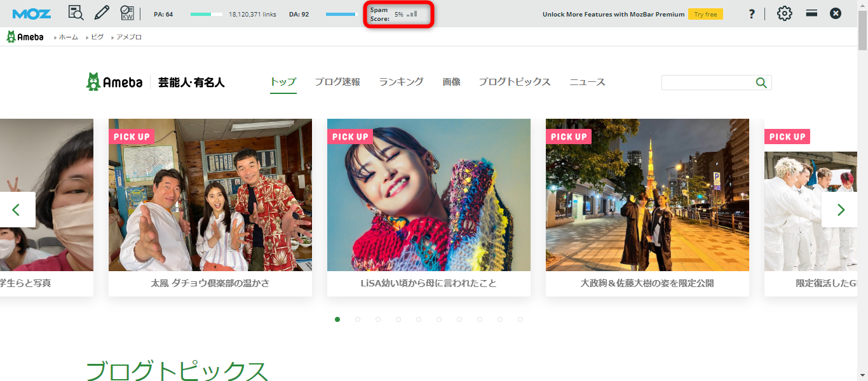Viewport: 868px width, 381px height.
Task: Click Unlock More Features with MozBar Premium text
Action: pyautogui.click(x=613, y=14)
